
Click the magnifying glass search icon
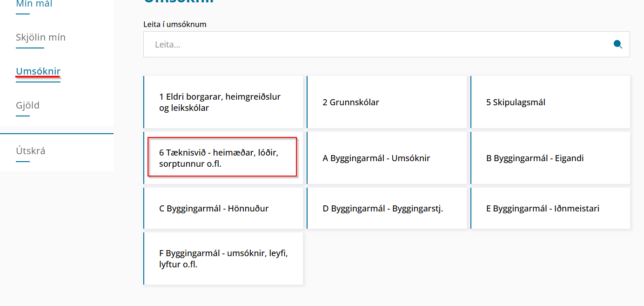[618, 44]
